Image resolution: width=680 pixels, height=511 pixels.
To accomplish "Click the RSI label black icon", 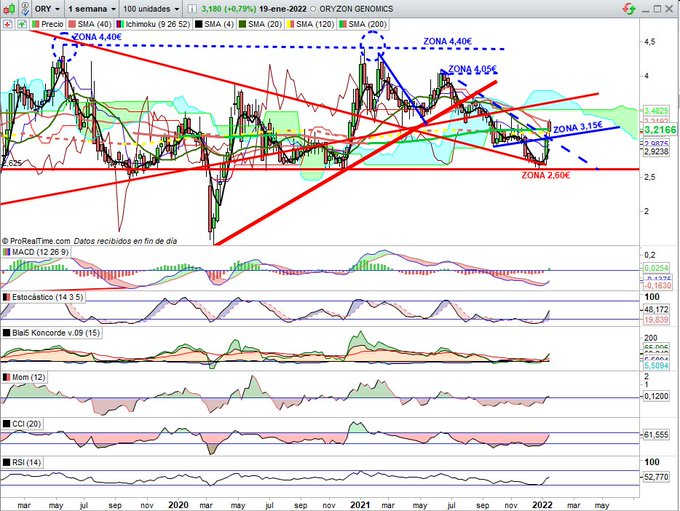I will click(7, 462).
